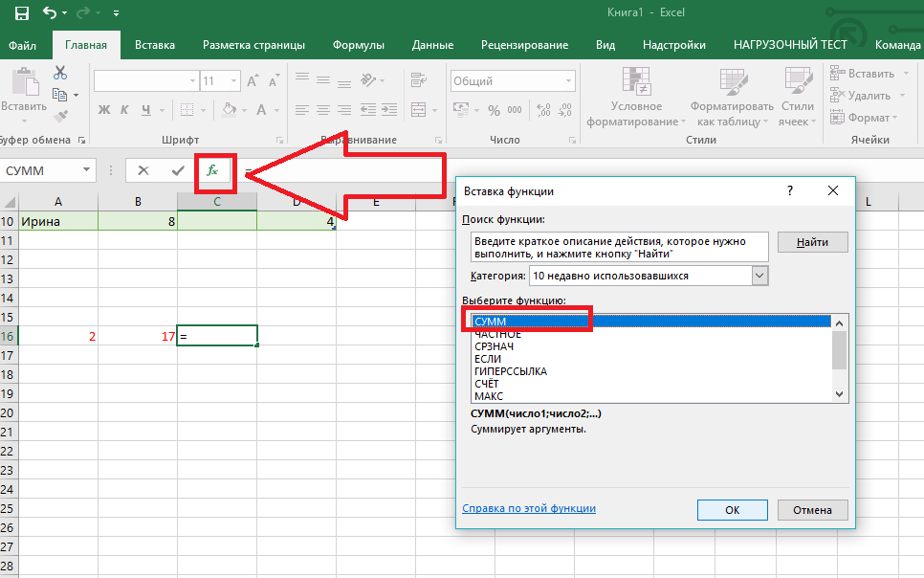The image size is (924, 578).
Task: Click the Save icon in title bar
Action: click(21, 13)
